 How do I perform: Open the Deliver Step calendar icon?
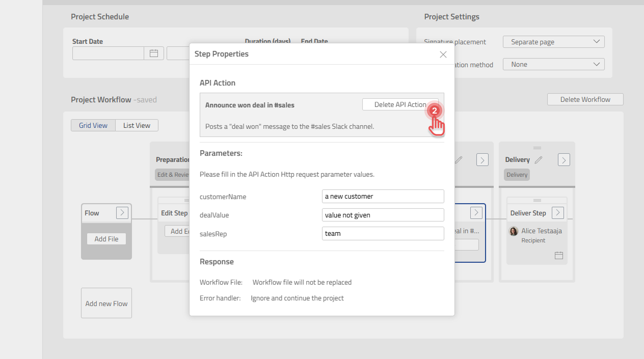[x=558, y=255]
